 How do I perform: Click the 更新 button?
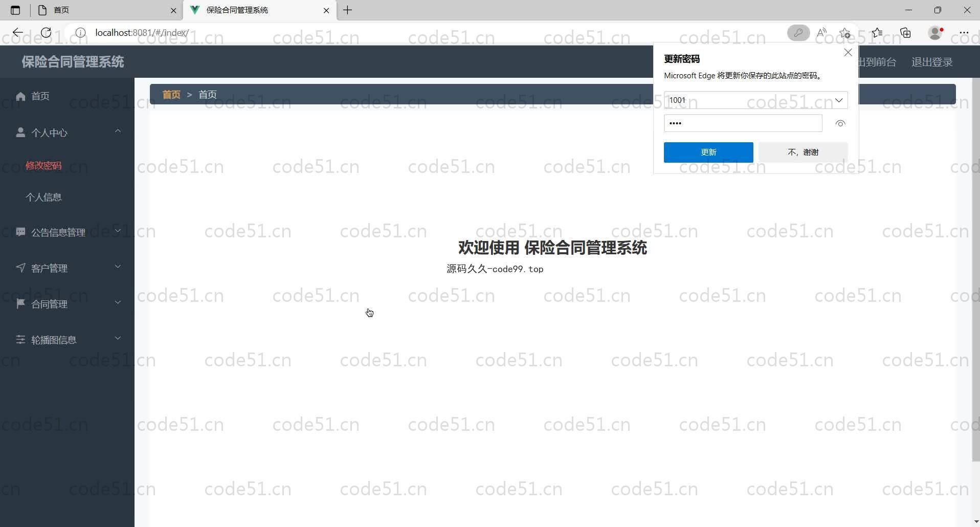pos(708,152)
